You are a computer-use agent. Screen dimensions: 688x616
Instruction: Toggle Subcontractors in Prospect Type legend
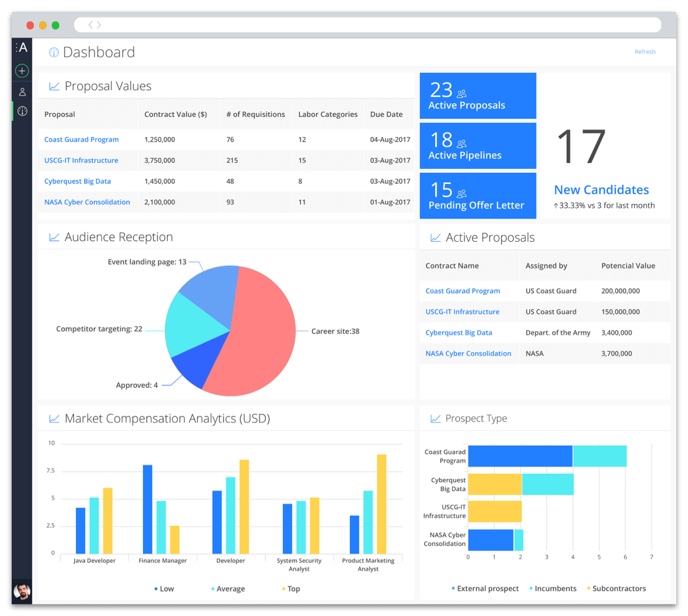(x=616, y=588)
